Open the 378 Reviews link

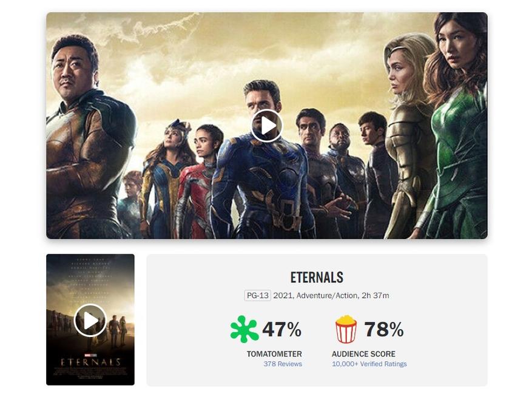pyautogui.click(x=283, y=364)
